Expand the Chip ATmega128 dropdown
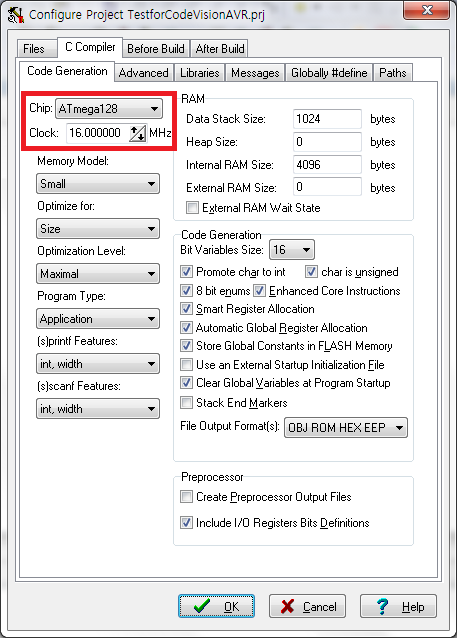Screen dimensions: 457x638 pos(109,109)
